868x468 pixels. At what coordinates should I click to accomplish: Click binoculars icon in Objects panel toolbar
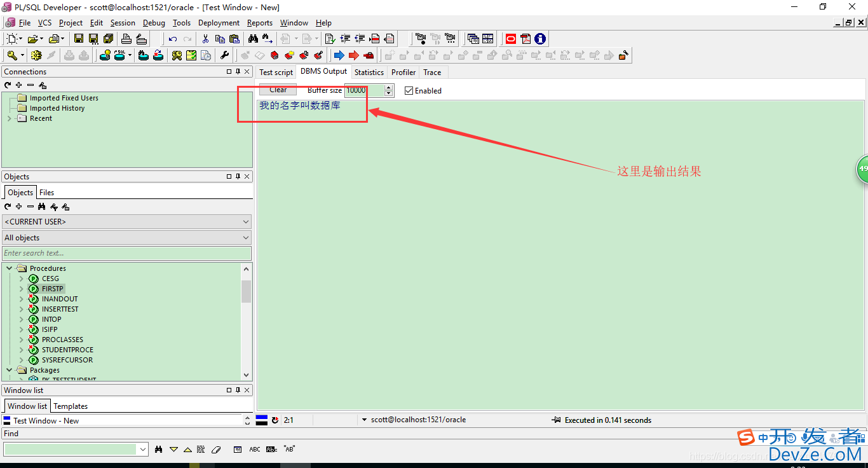42,207
